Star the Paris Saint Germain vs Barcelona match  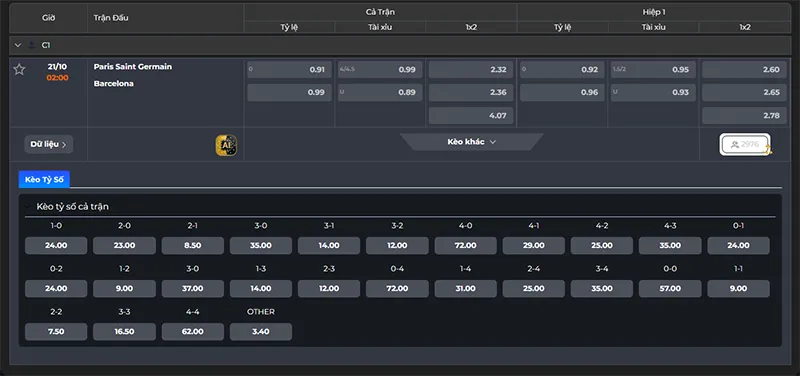[19, 69]
